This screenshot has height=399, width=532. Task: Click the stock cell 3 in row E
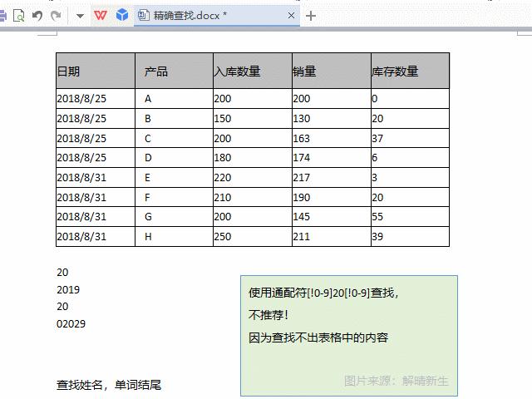pos(410,177)
